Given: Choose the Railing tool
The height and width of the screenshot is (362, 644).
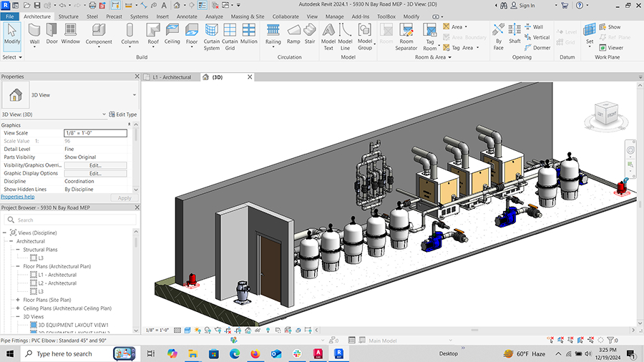Looking at the screenshot, I should (273, 34).
